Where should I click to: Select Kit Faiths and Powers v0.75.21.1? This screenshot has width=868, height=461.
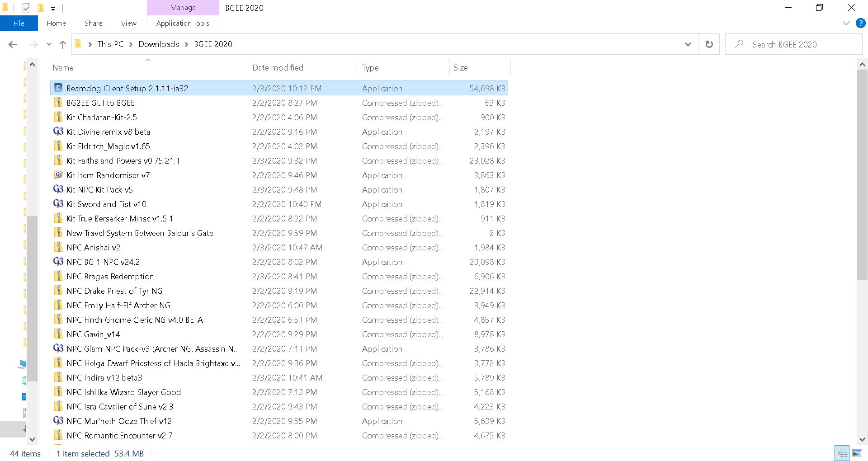(x=279, y=160)
